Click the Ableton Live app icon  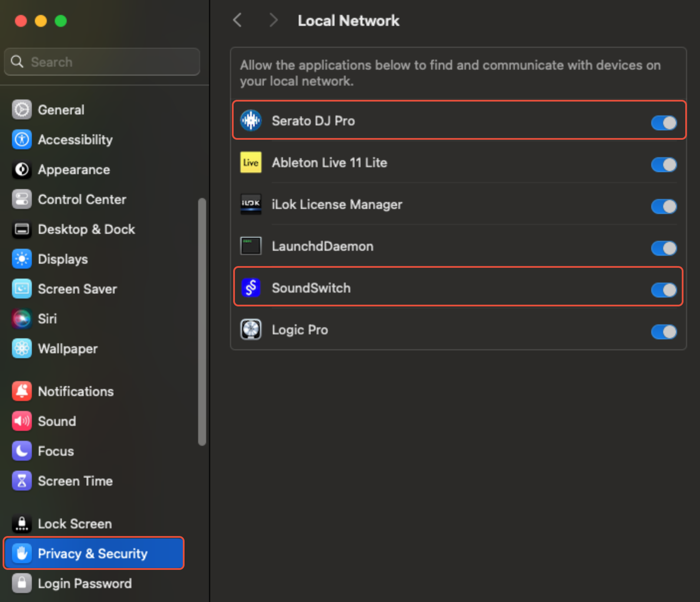251,162
